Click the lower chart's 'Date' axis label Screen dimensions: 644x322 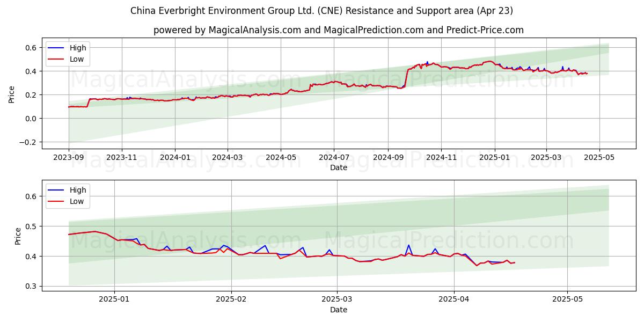339,310
